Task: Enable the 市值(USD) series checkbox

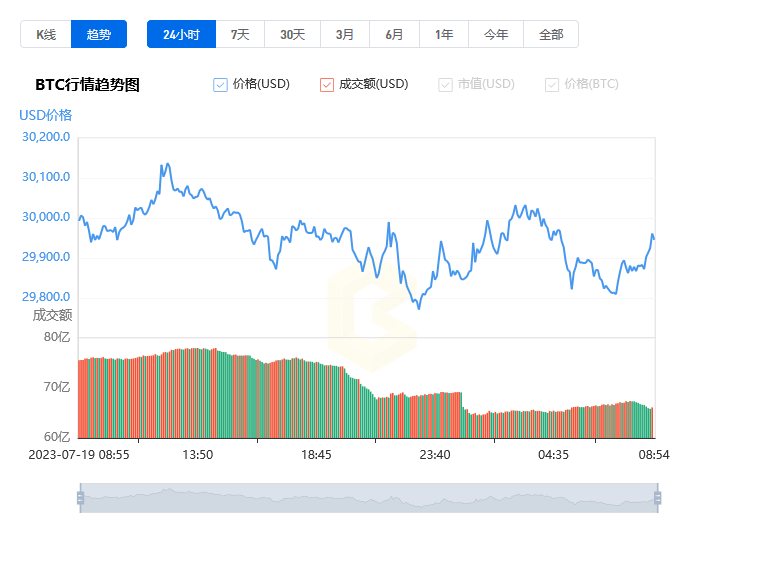Action: tap(445, 85)
